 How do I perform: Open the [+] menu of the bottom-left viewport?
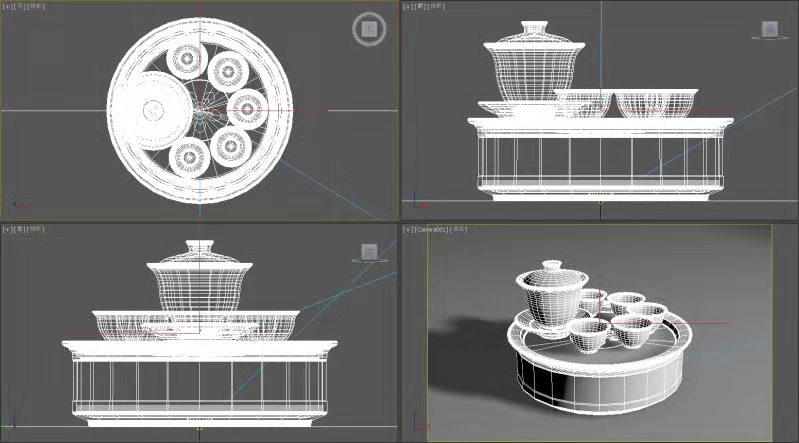7,229
